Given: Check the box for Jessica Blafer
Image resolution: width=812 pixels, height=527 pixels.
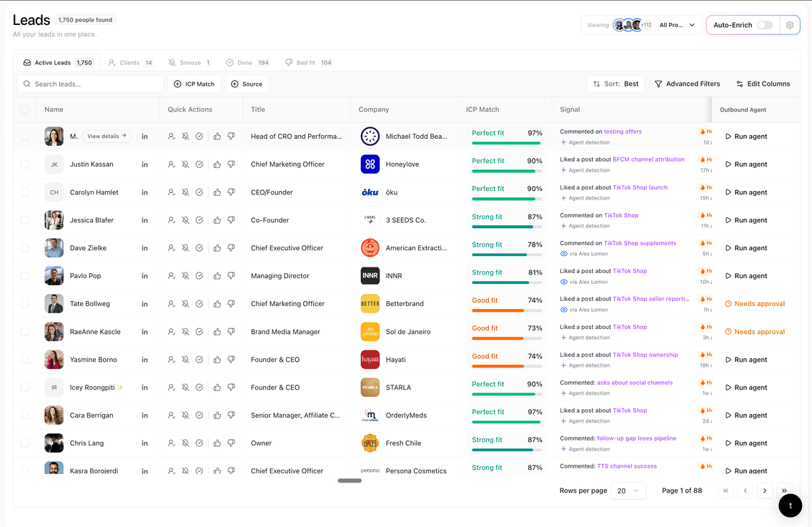Looking at the screenshot, I should coord(25,220).
